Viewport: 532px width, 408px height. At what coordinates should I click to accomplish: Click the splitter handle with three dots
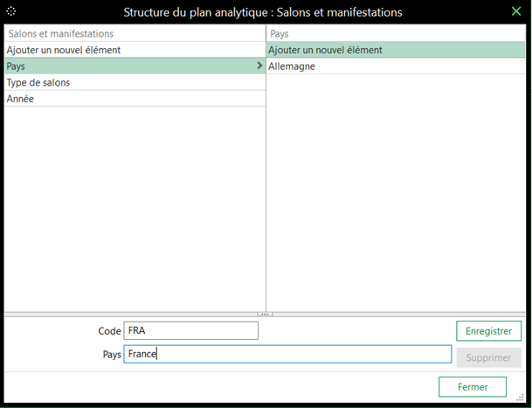(x=266, y=313)
